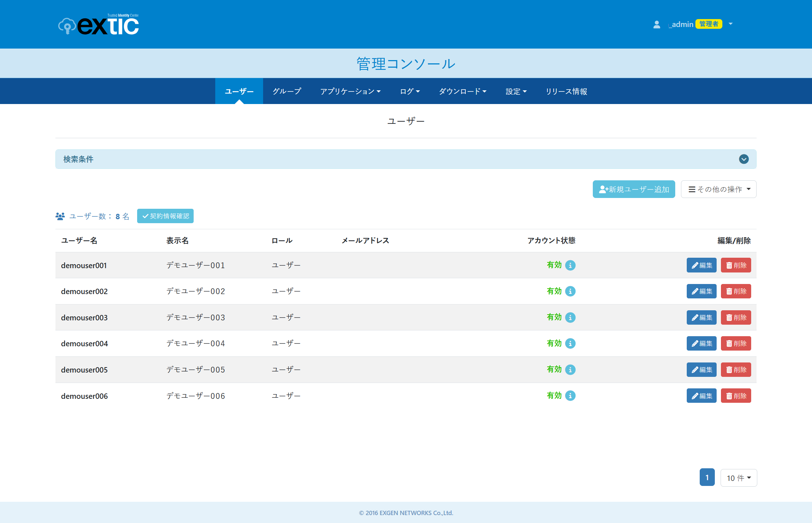Viewport: 812px width, 523px height.
Task: Go to リリース情報
Action: [566, 91]
